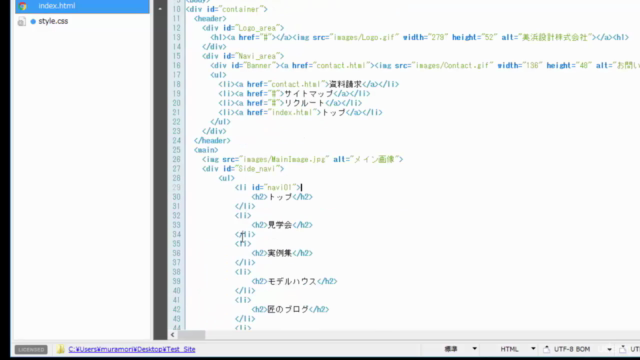
Task: Click the up arrow above the editor gutter
Action: [x=160, y=9]
